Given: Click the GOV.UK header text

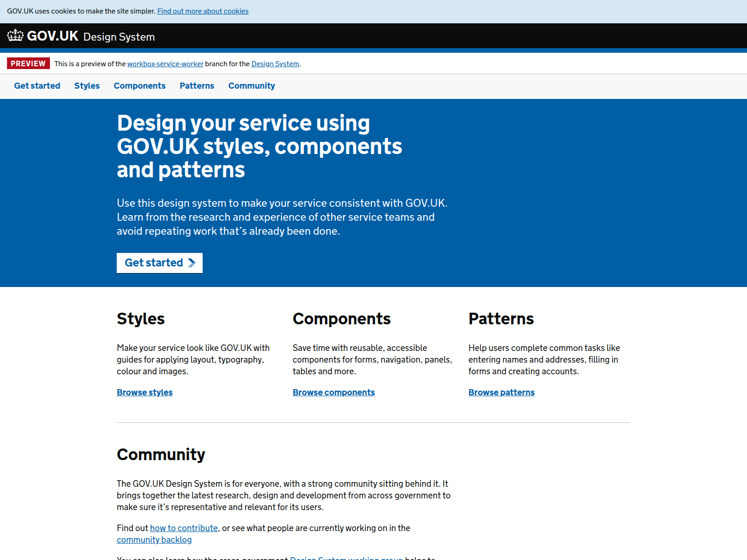Looking at the screenshot, I should (52, 36).
